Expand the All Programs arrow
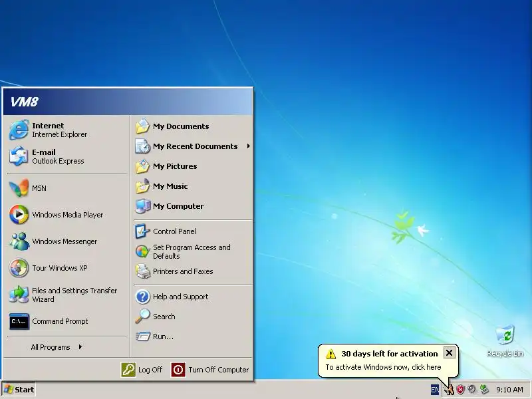The height and width of the screenshot is (399, 532). point(80,346)
